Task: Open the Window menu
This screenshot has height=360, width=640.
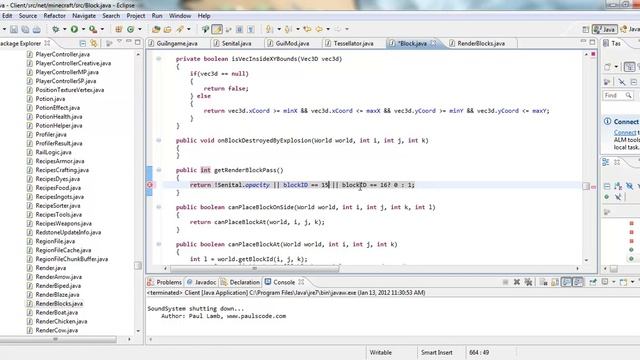Action: pos(180,16)
